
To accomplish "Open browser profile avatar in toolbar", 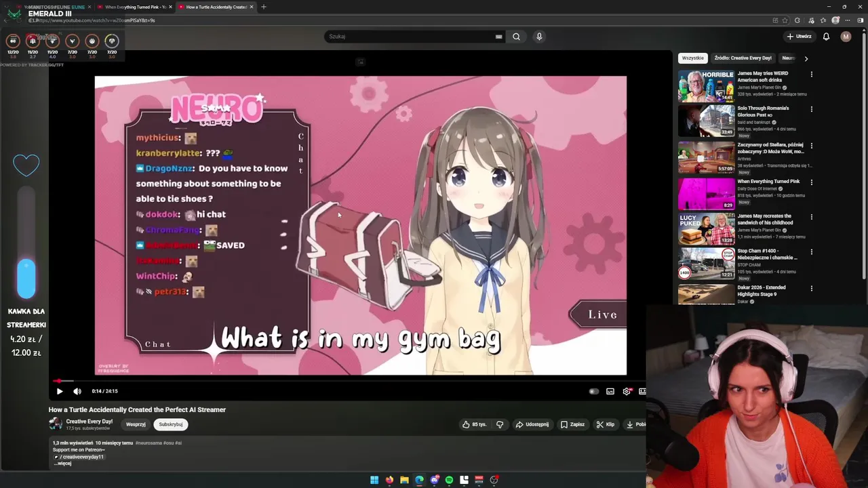I will (x=835, y=20).
